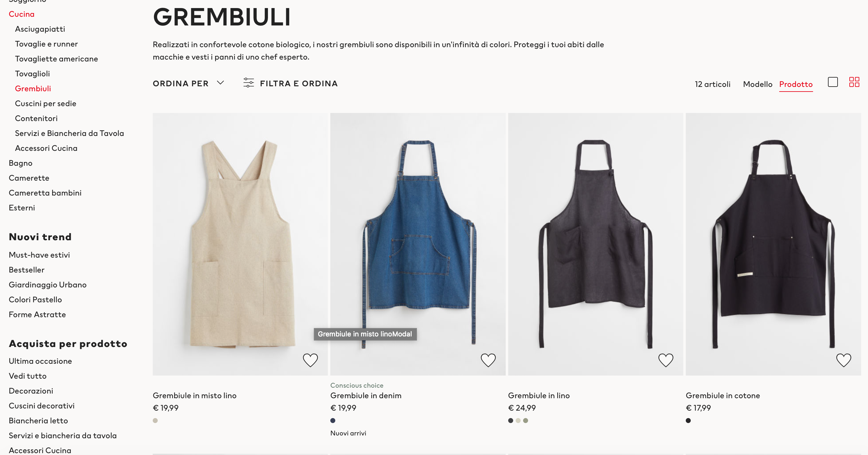
Task: Open the filter sliders icon
Action: click(249, 83)
